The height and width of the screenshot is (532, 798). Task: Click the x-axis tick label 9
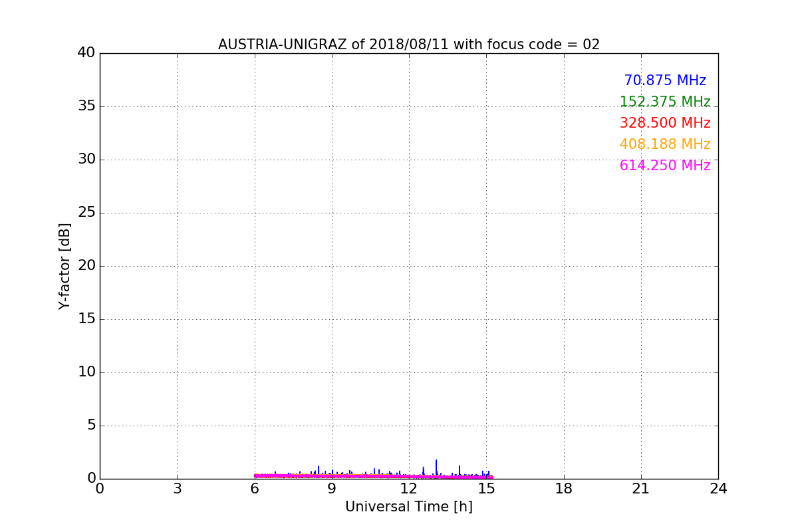pos(332,489)
